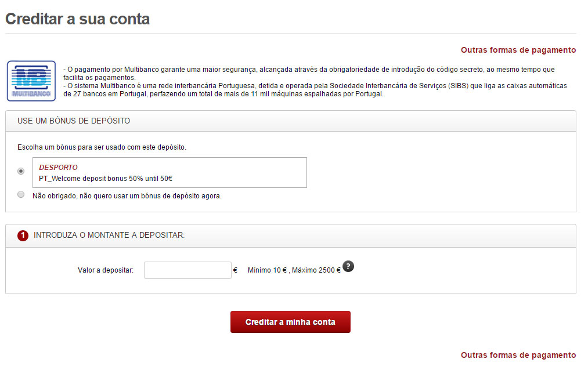
Task: Open bottom 'Outras formas de pagamento' link
Action: (x=518, y=355)
